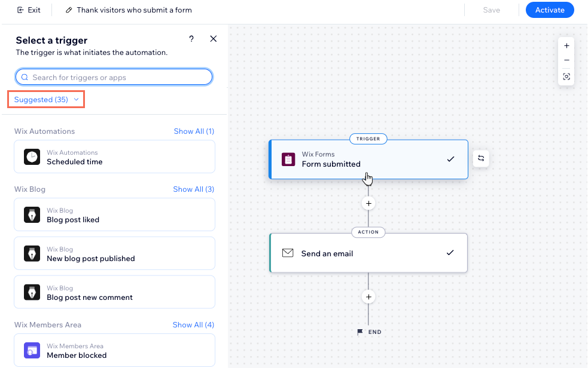Click the Wix Forms clipboard icon

coord(288,160)
